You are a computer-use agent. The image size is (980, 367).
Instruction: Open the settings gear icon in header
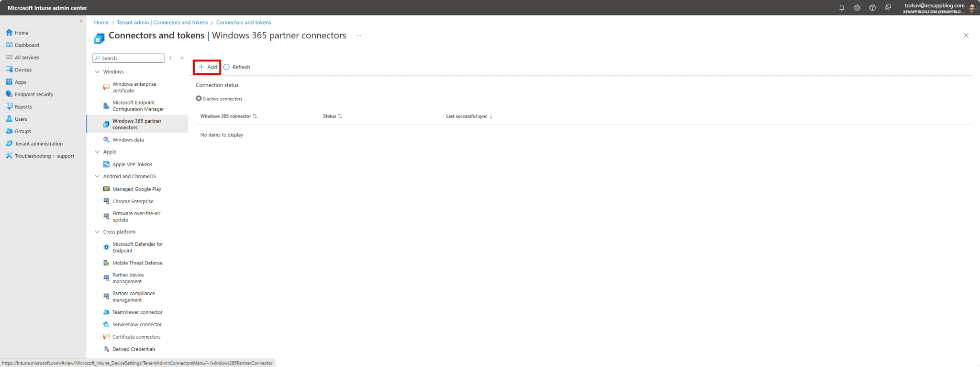click(857, 8)
